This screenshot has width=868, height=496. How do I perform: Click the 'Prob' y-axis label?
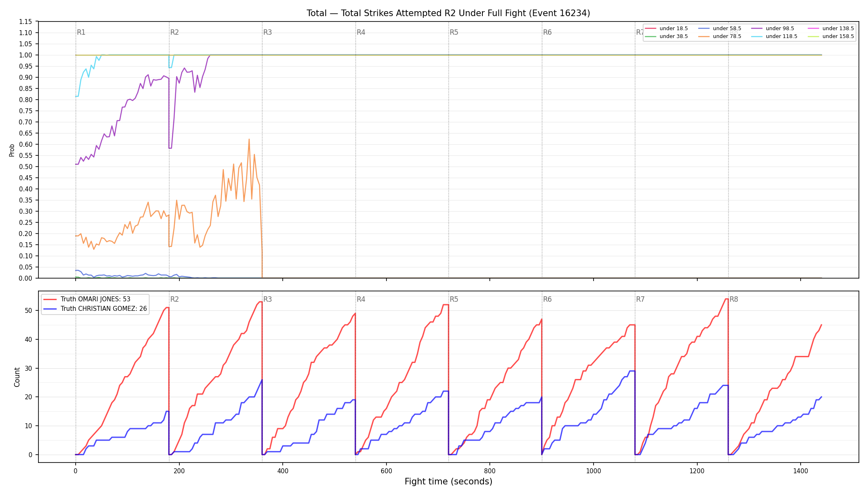pyautogui.click(x=12, y=150)
